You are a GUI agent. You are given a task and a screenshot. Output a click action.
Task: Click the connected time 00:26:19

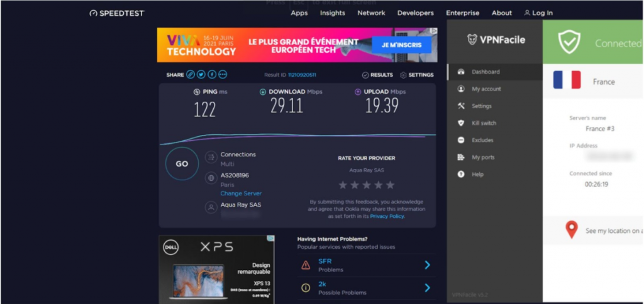[x=596, y=185]
